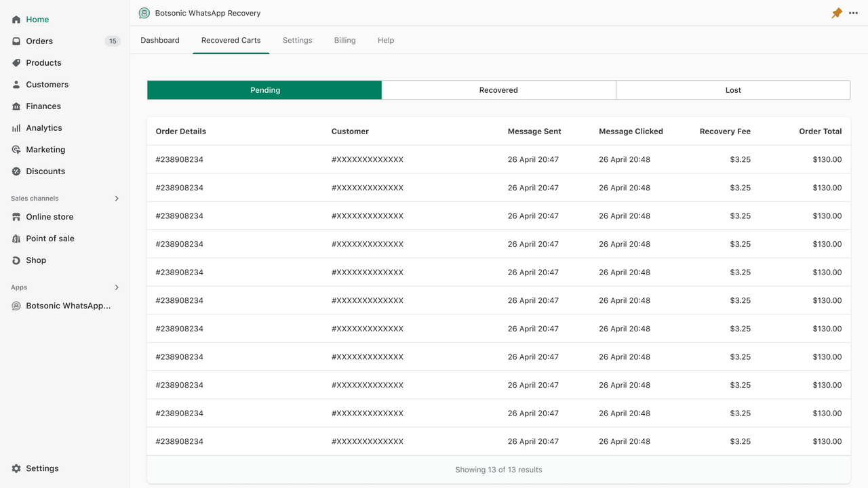Show Lost carts filter
Screen dimensions: 868x488
(x=733, y=90)
